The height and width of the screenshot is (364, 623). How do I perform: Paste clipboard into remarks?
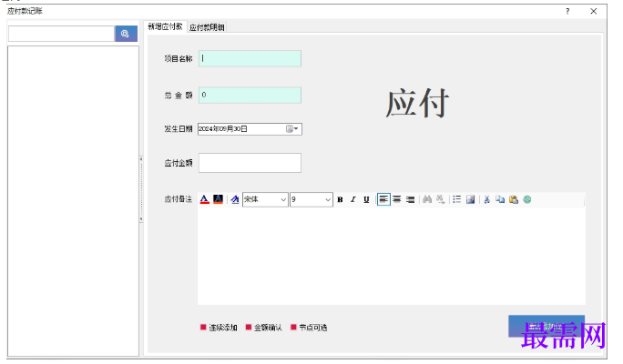tap(514, 199)
